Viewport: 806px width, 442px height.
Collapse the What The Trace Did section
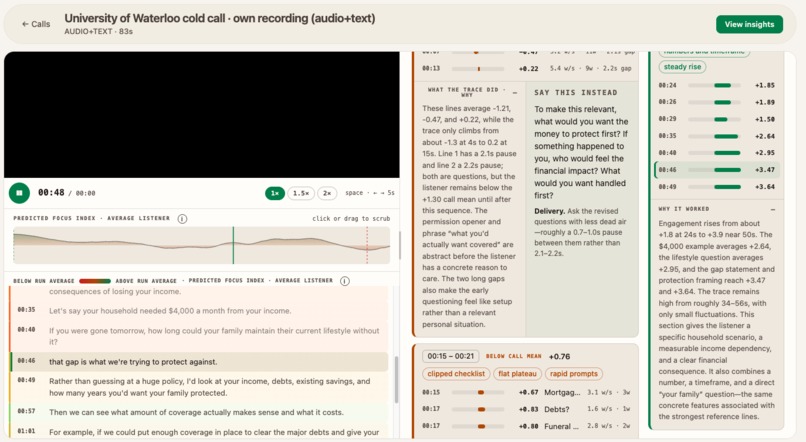pos(515,92)
